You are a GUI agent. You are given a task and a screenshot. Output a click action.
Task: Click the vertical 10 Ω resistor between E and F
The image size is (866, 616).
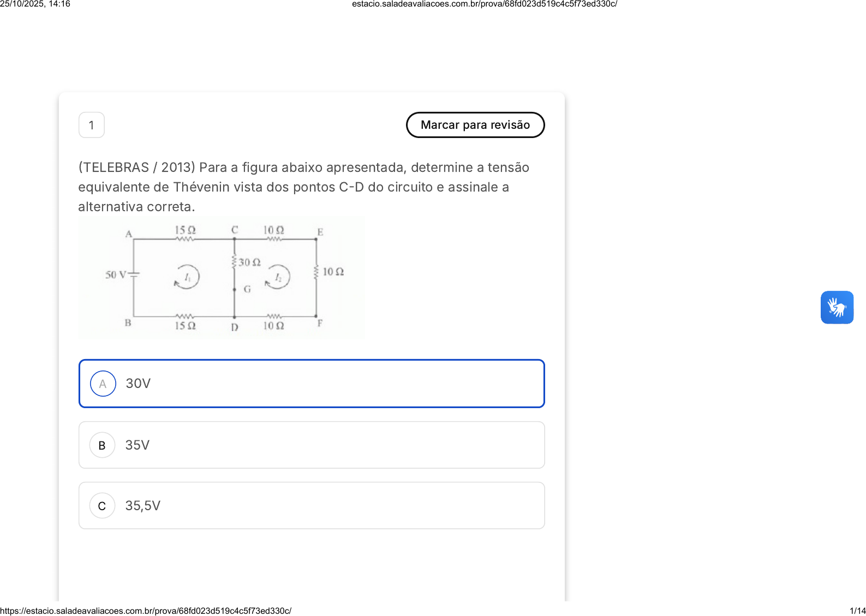[316, 271]
